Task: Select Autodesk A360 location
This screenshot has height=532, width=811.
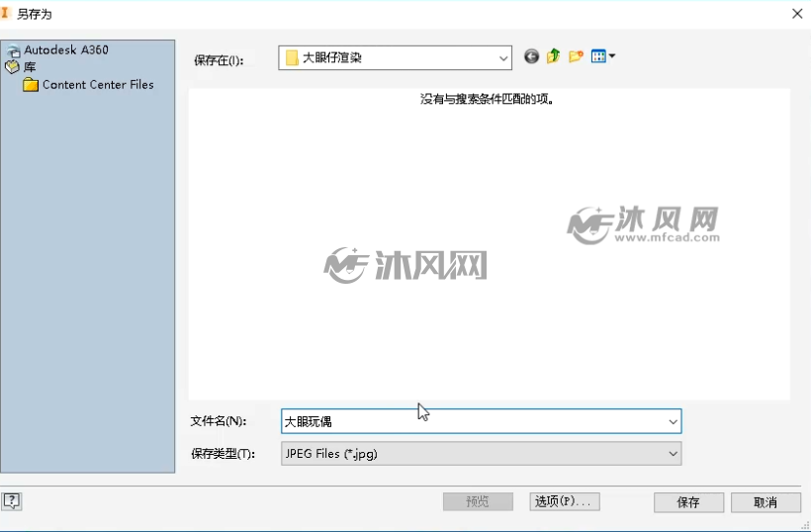Action: coord(57,50)
